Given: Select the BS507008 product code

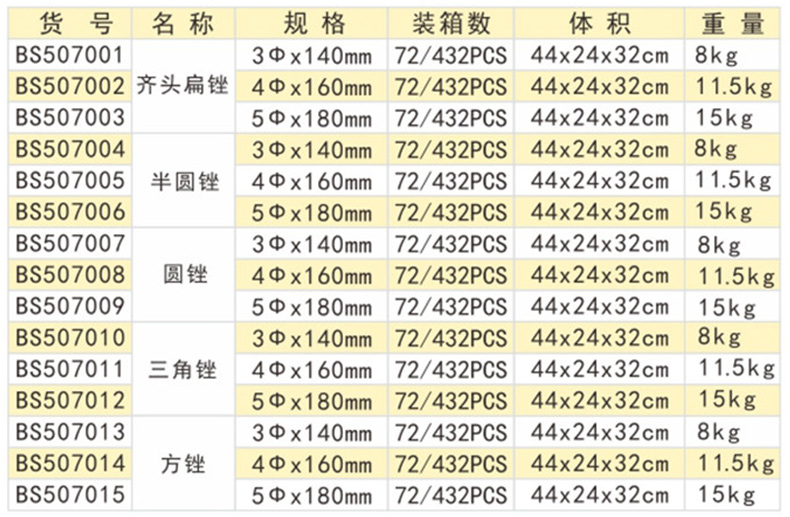Looking at the screenshot, I should pos(70,275).
